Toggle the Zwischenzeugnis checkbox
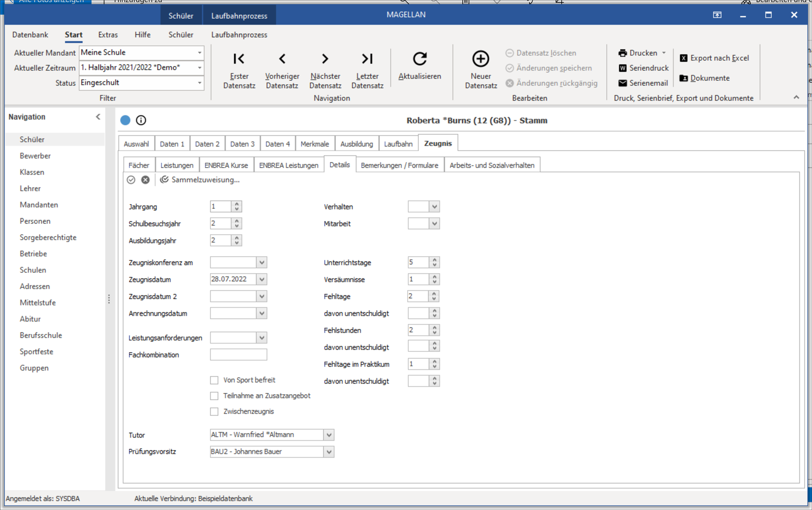The height and width of the screenshot is (510, 812). point(213,411)
